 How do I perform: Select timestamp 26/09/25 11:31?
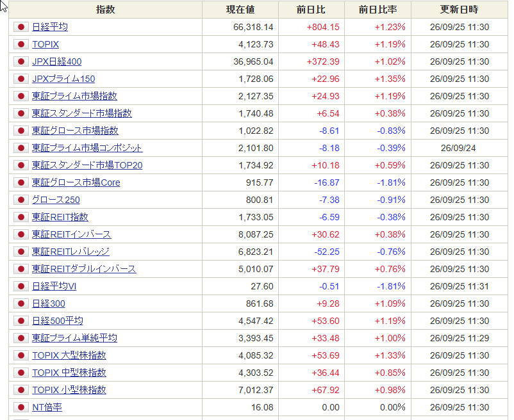tap(460, 287)
